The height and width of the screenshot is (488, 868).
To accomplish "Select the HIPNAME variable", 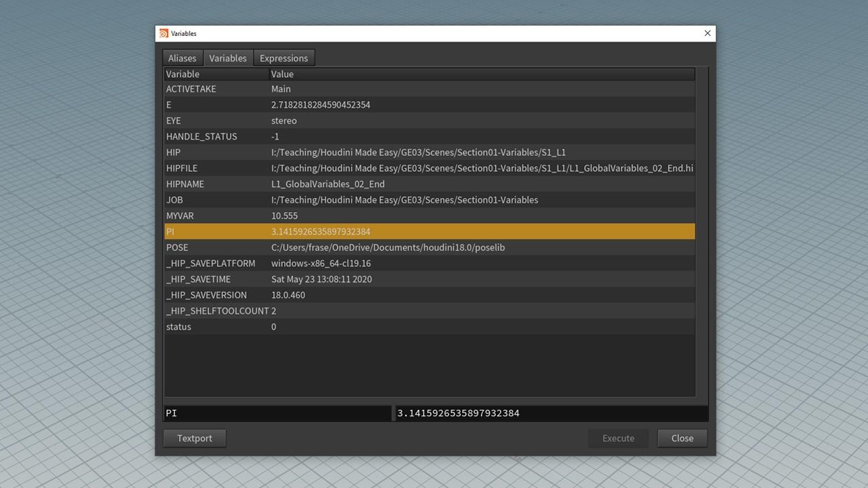I will pos(185,184).
